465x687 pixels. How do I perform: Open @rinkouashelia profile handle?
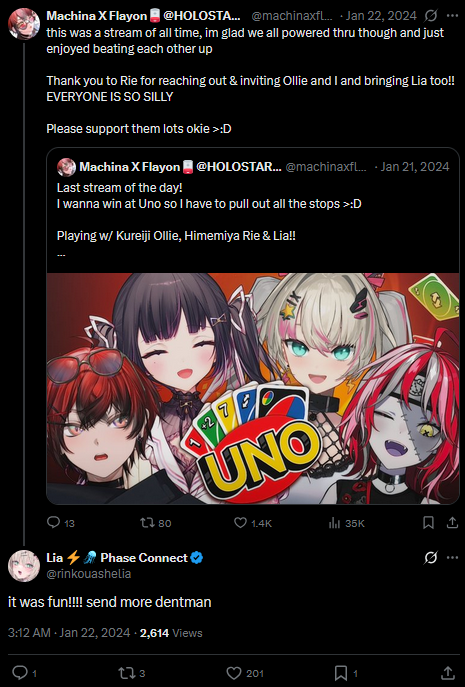point(89,574)
